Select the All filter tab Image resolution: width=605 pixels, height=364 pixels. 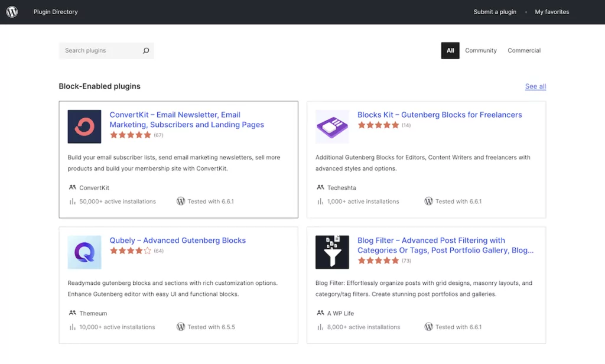coord(450,51)
